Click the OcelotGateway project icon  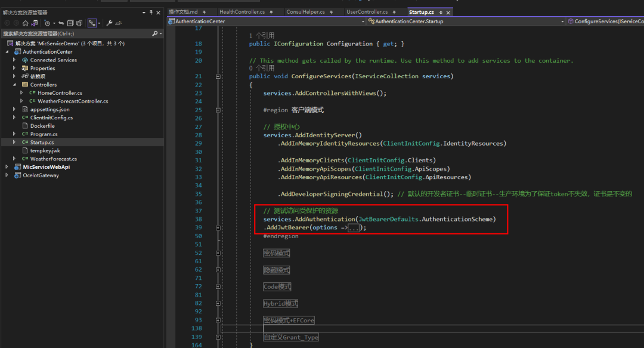18,175
